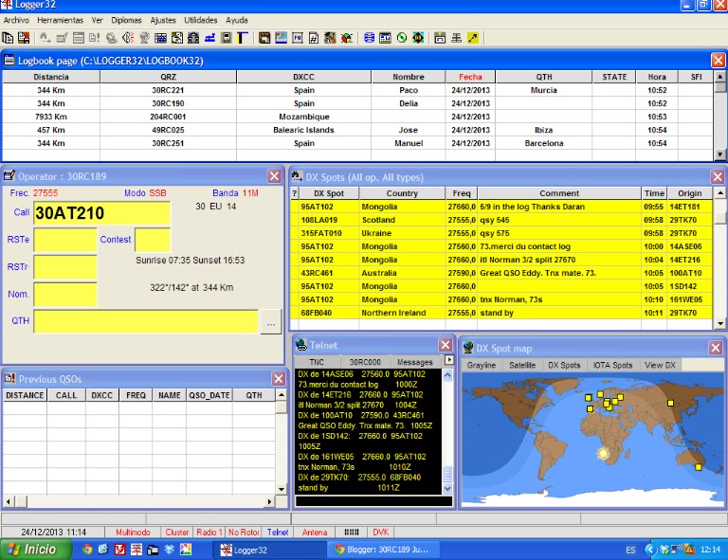
Task: Select the Messages tab in Telnet
Action: (x=414, y=362)
